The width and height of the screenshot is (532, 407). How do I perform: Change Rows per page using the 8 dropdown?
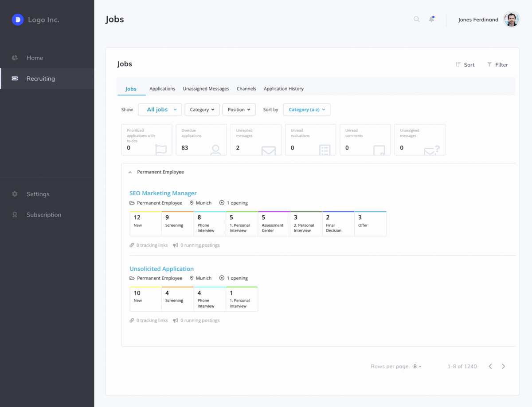pos(416,366)
